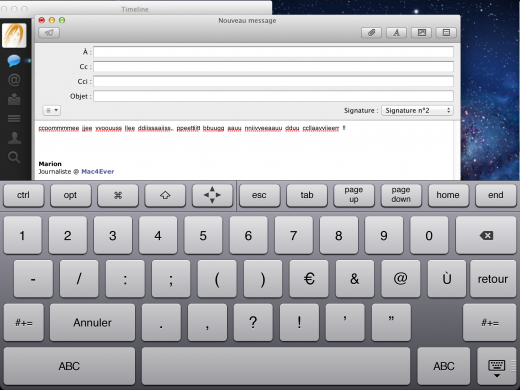
Task: Tap the command key on the keyboard bar
Action: [x=118, y=195]
